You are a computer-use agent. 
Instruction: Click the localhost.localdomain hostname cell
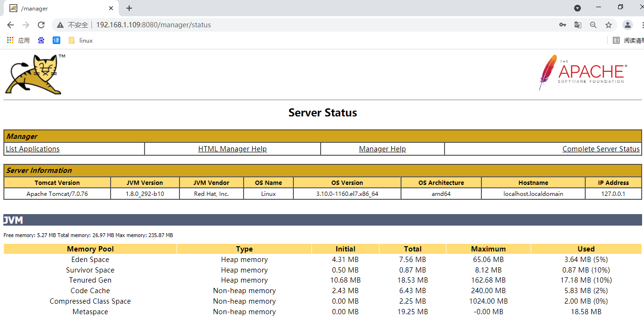pyautogui.click(x=533, y=194)
